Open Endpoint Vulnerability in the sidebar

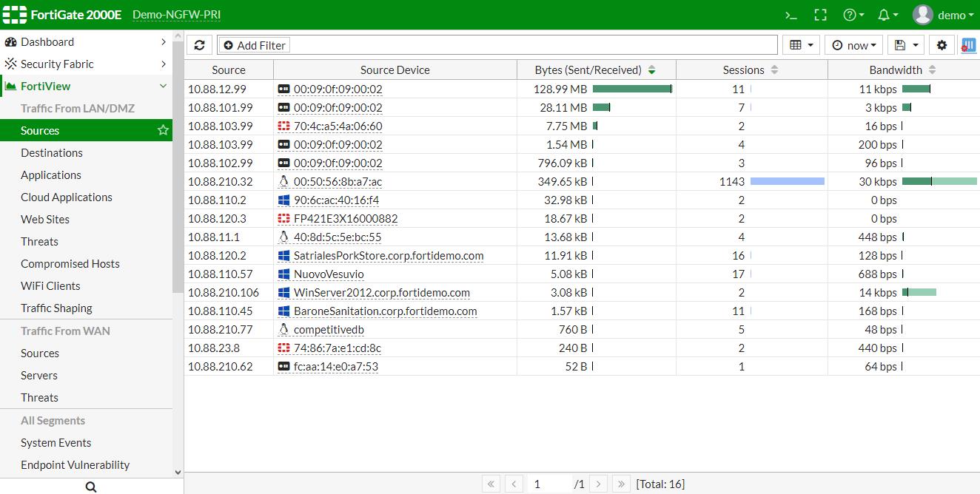click(x=75, y=465)
